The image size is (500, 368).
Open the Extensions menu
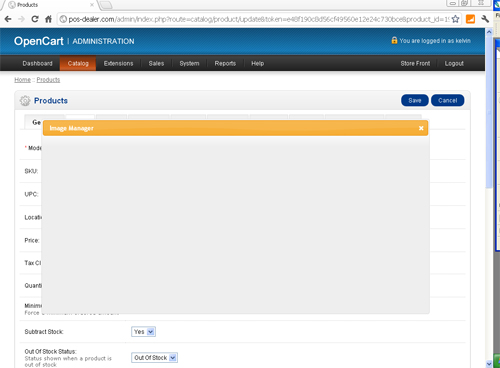click(118, 63)
